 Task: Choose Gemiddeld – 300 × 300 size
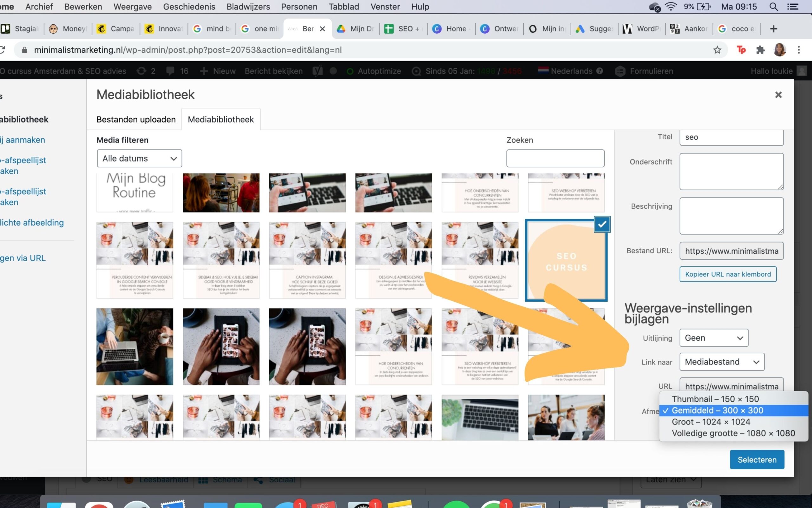coord(733,410)
